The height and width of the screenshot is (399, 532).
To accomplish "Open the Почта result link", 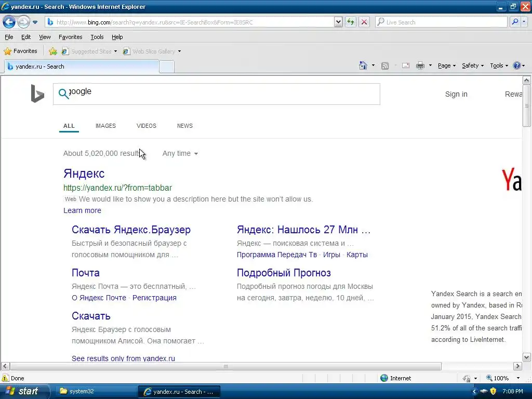I will 86,273.
